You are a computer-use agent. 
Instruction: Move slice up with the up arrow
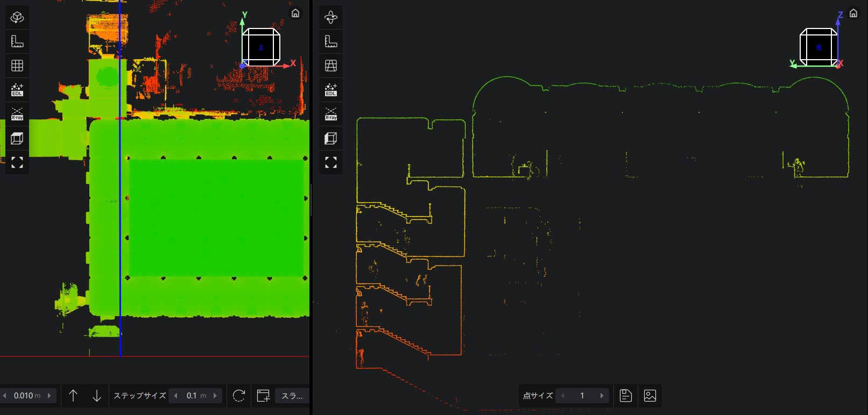(x=73, y=396)
